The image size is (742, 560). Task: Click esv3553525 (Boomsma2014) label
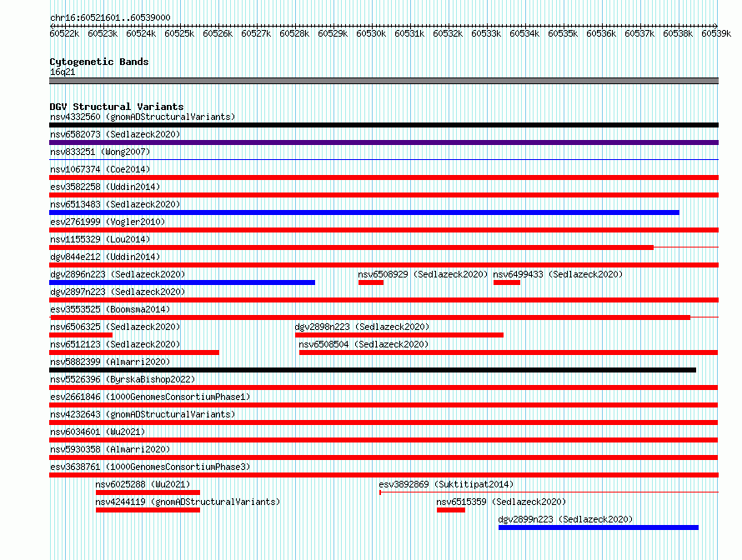click(110, 309)
